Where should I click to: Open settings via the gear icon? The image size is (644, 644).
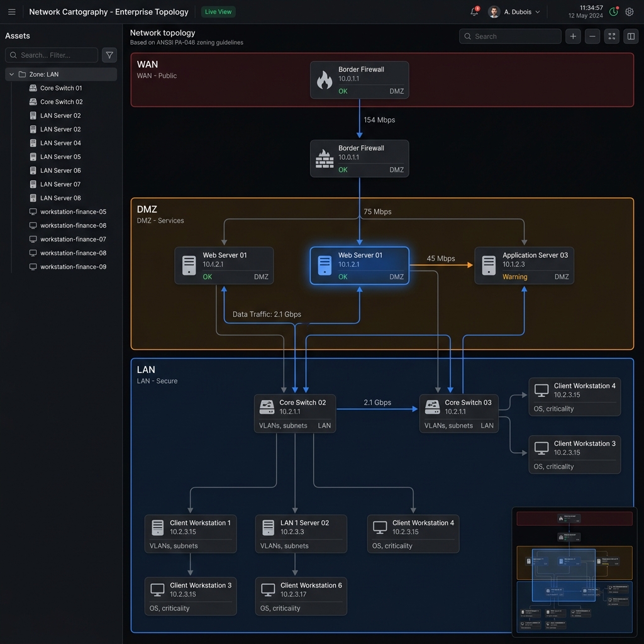pyautogui.click(x=629, y=12)
